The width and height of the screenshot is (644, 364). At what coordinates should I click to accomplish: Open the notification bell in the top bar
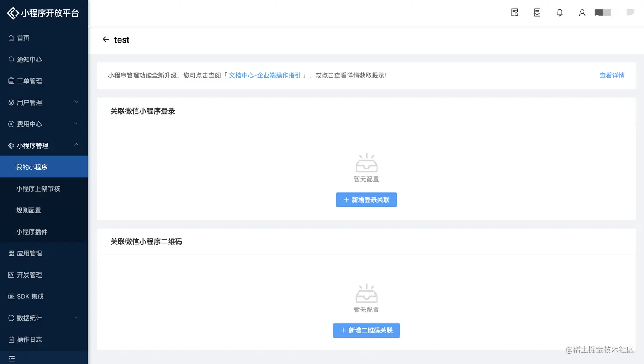coord(560,12)
